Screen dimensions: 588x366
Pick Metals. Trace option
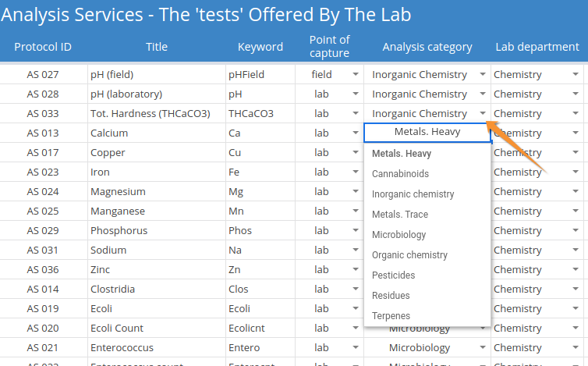[399, 215]
